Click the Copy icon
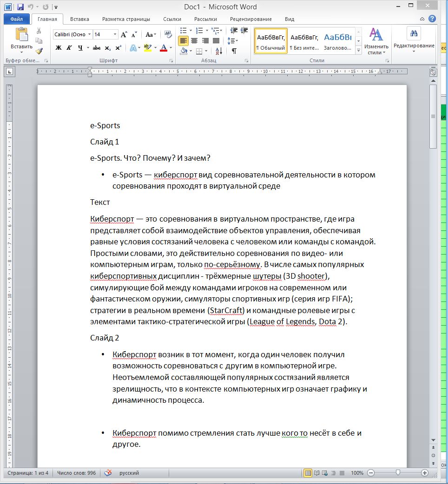The image size is (448, 484). click(x=39, y=41)
